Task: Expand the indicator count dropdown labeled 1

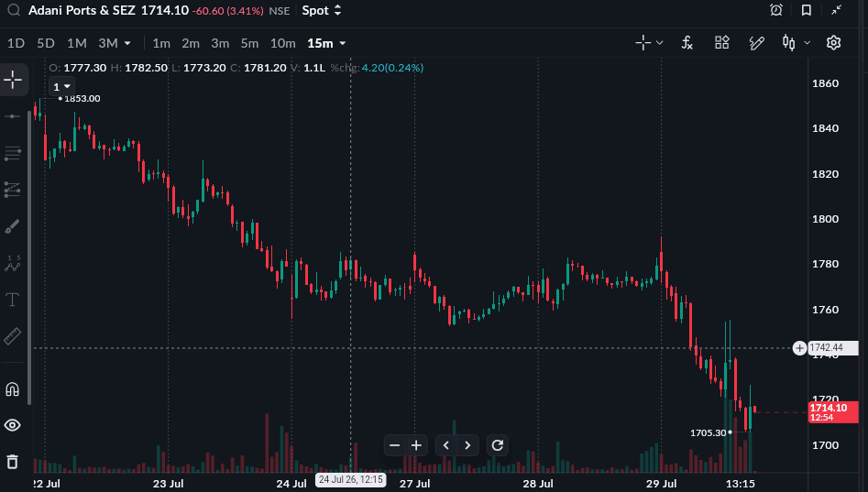Action: (x=61, y=87)
